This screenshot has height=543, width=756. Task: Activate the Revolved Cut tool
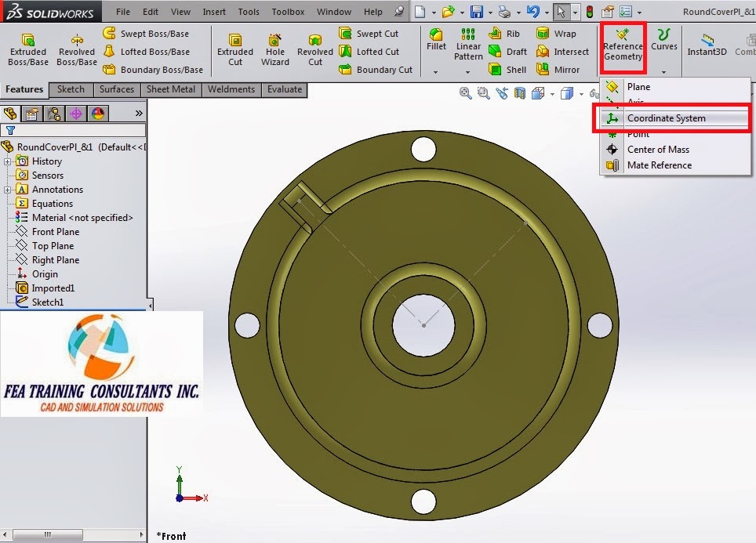(x=314, y=49)
